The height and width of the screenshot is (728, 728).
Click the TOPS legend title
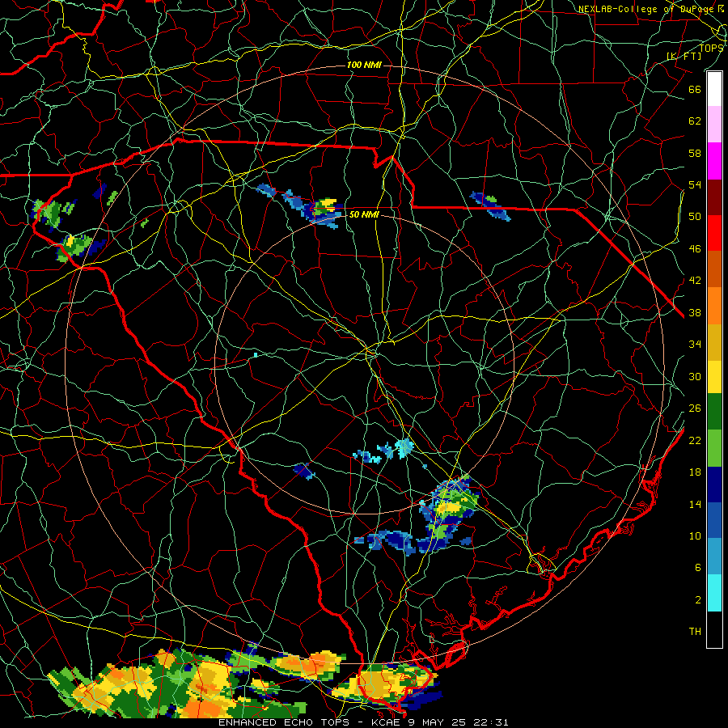[x=712, y=48]
